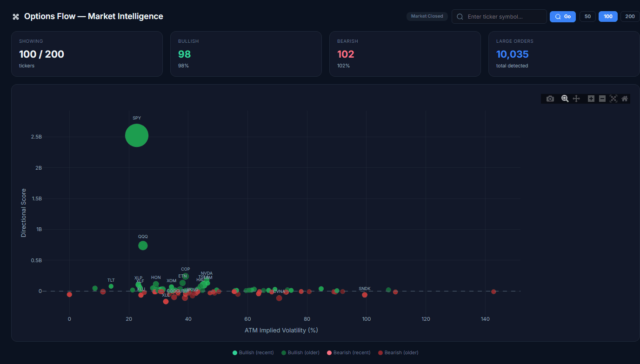The height and width of the screenshot is (364, 640).
Task: Toggle Bullish (older) visibility in legend
Action: 300,352
